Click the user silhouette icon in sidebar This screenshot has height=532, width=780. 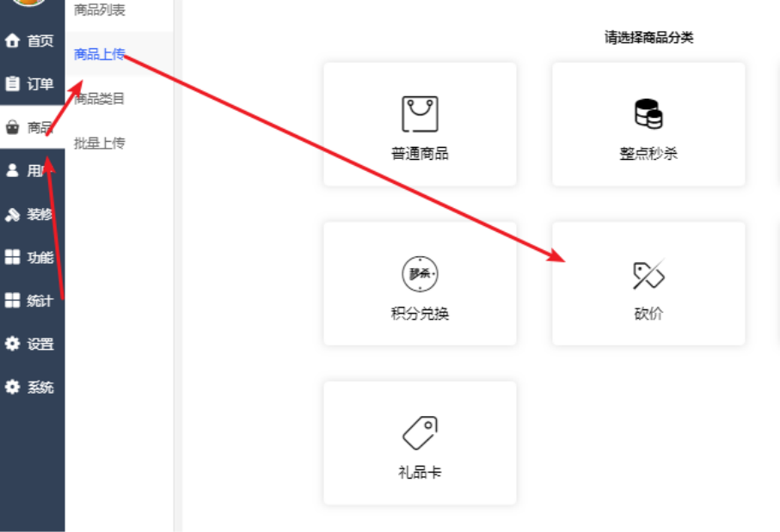pos(12,170)
